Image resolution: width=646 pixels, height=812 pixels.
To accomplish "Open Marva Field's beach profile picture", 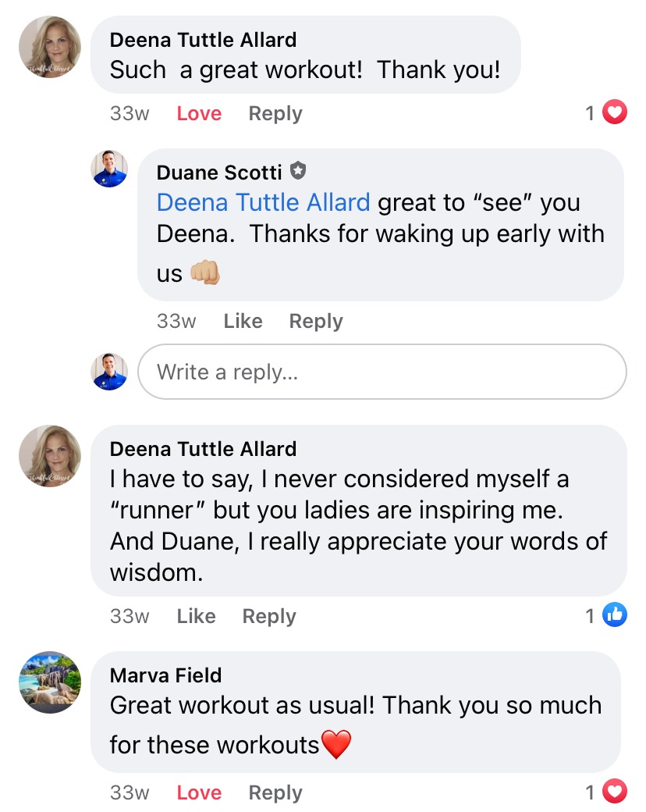I will 50,682.
